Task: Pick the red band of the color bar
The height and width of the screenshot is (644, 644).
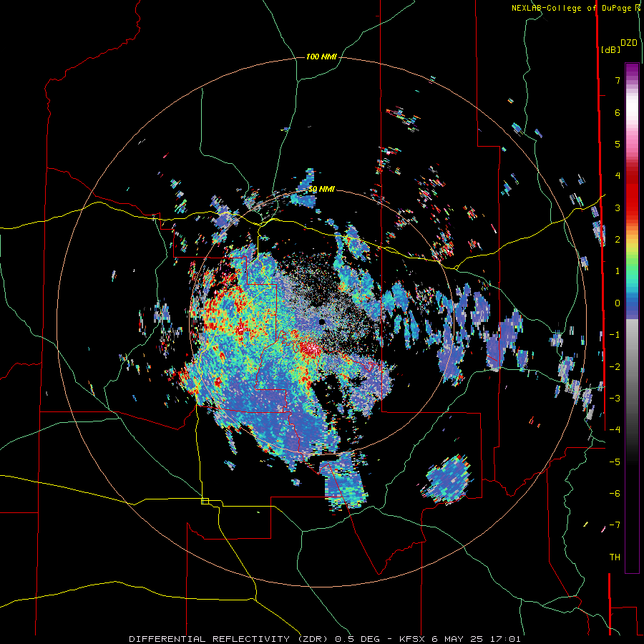Action: pos(632,197)
